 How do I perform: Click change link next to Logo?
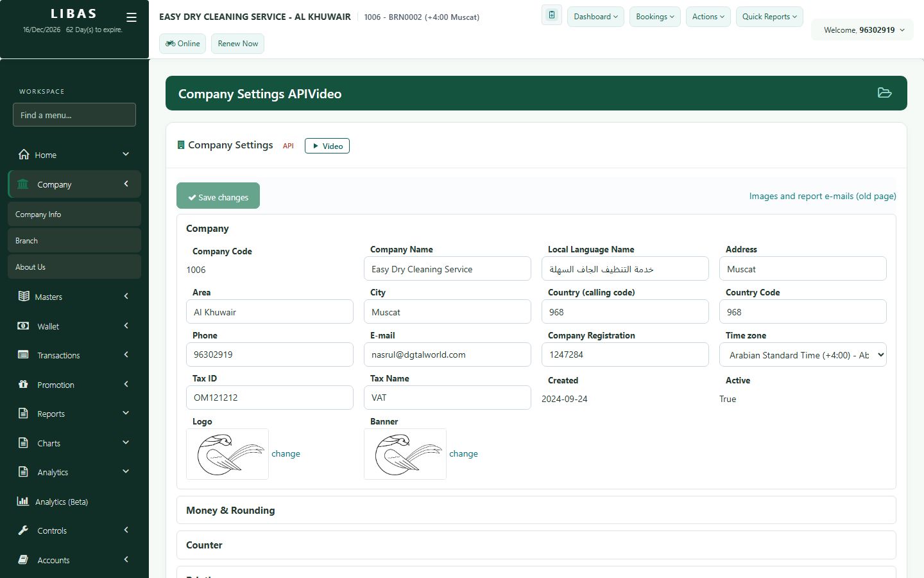coord(286,453)
